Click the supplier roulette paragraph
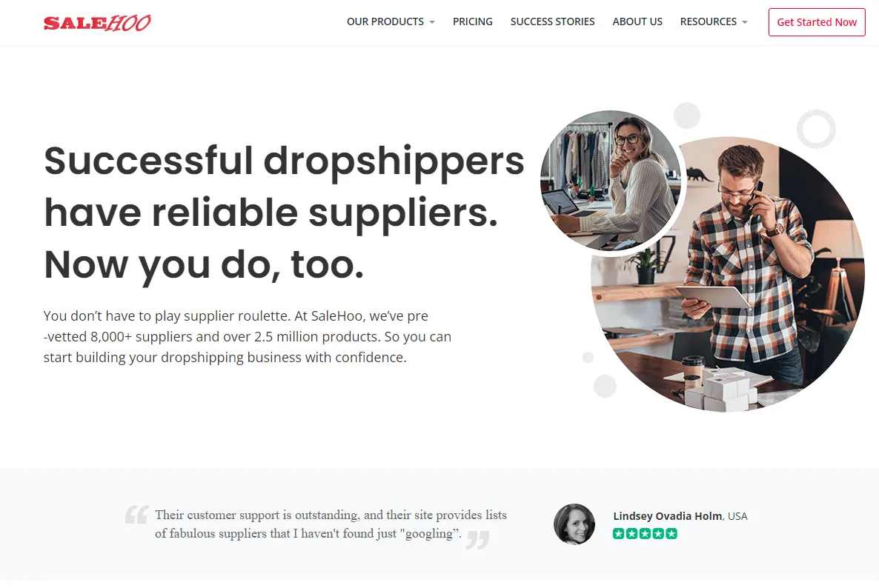The width and height of the screenshot is (879, 588). [248, 336]
